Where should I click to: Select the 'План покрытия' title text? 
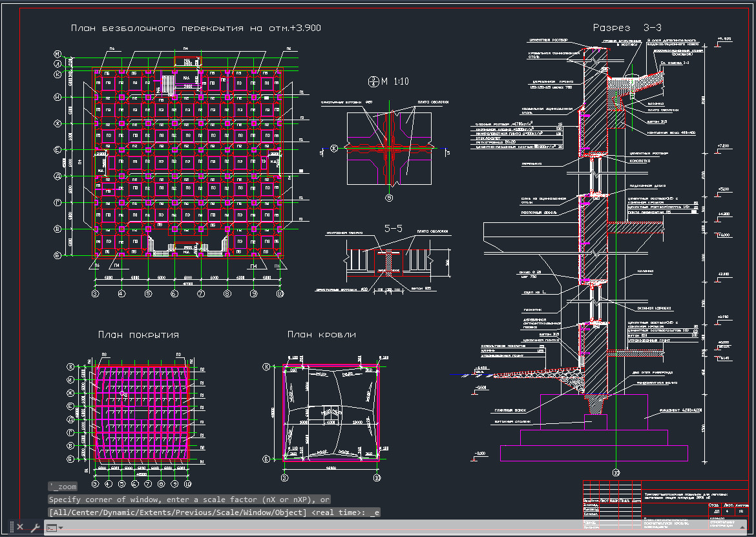pyautogui.click(x=138, y=335)
